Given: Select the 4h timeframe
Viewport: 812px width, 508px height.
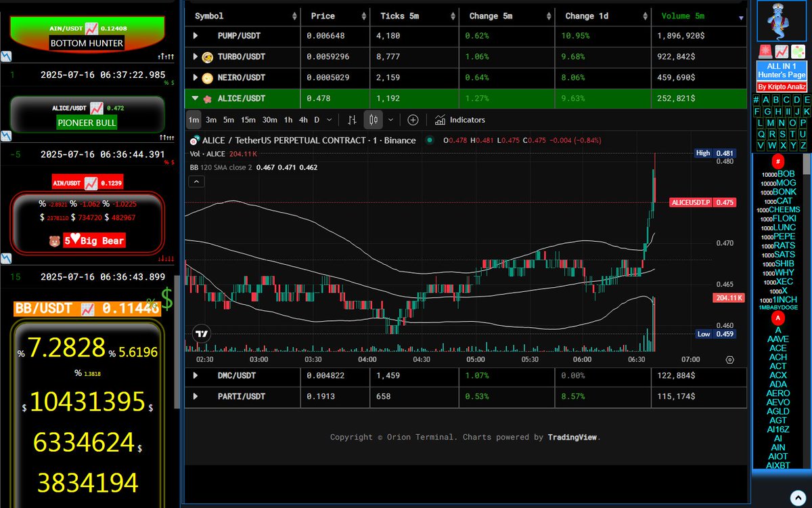Looking at the screenshot, I should (x=303, y=120).
